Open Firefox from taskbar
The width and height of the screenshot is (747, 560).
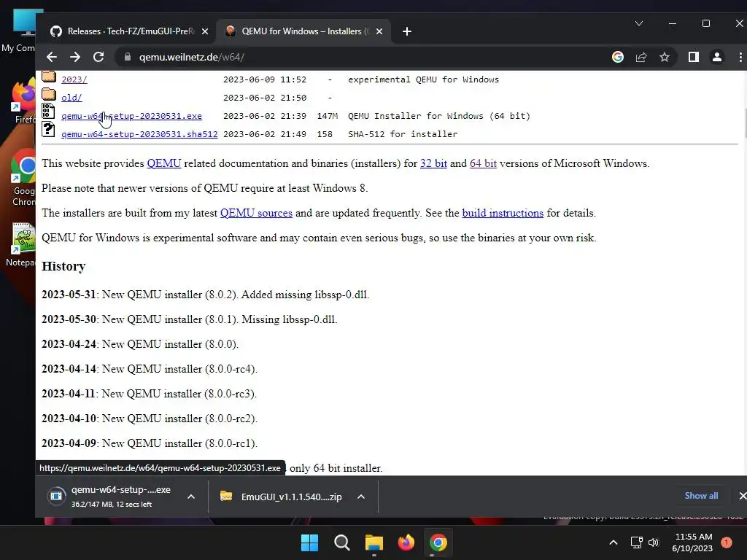pyautogui.click(x=406, y=542)
